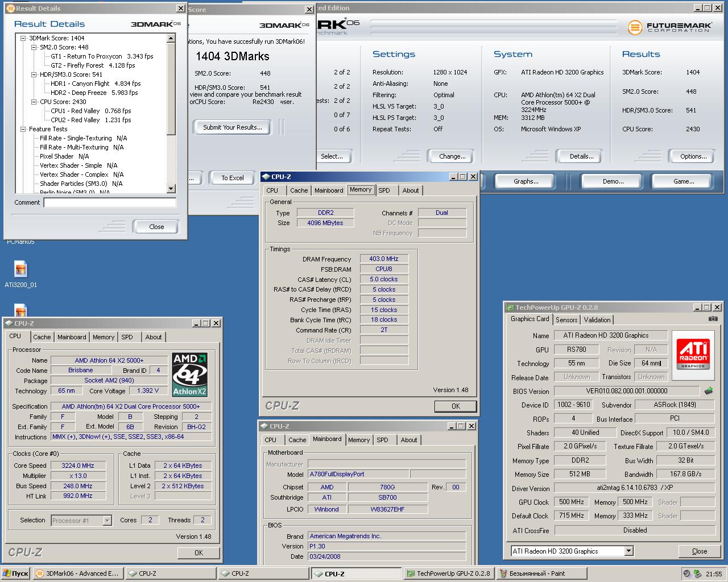Open ATi3200_01 desktop icon
The width and height of the screenshot is (728, 582).
[20, 274]
